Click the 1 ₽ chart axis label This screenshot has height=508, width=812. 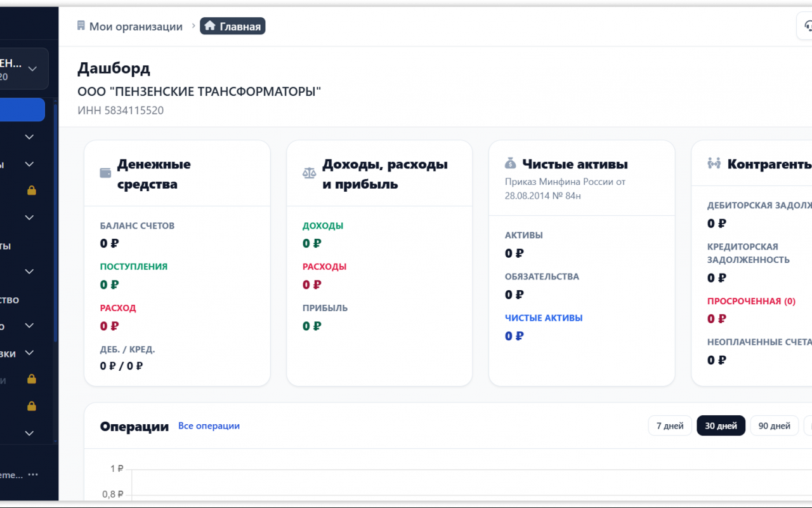pos(117,469)
